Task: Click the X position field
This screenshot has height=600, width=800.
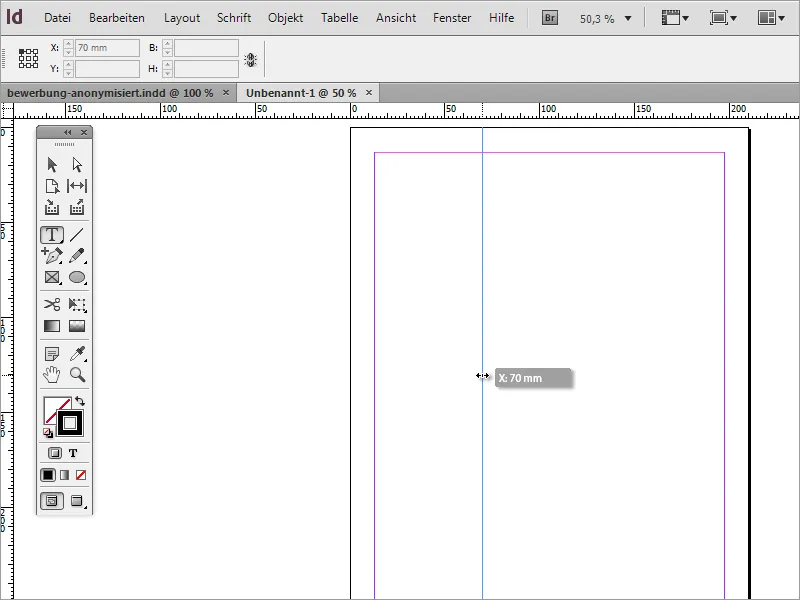Action: tap(107, 48)
